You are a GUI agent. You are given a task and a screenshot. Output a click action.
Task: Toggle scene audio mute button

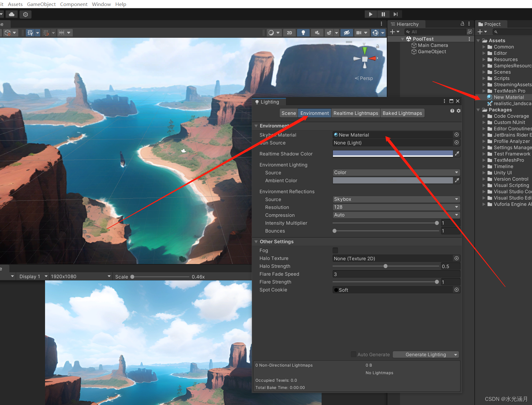pos(317,33)
